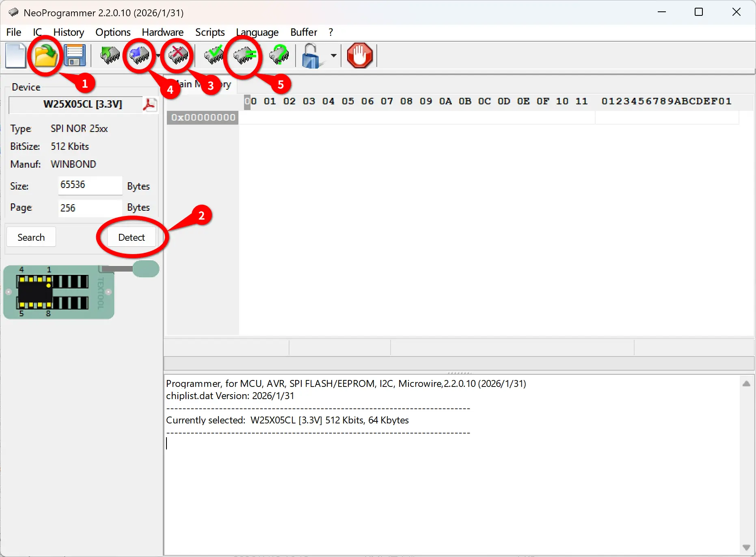756x557 pixels.
Task: Expand the write chip dropdown arrow
Action: point(158,55)
